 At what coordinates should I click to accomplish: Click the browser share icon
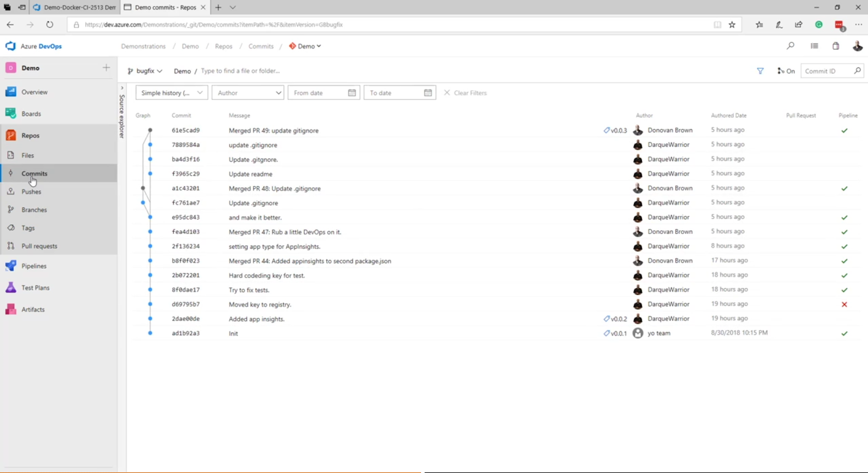coord(799,24)
